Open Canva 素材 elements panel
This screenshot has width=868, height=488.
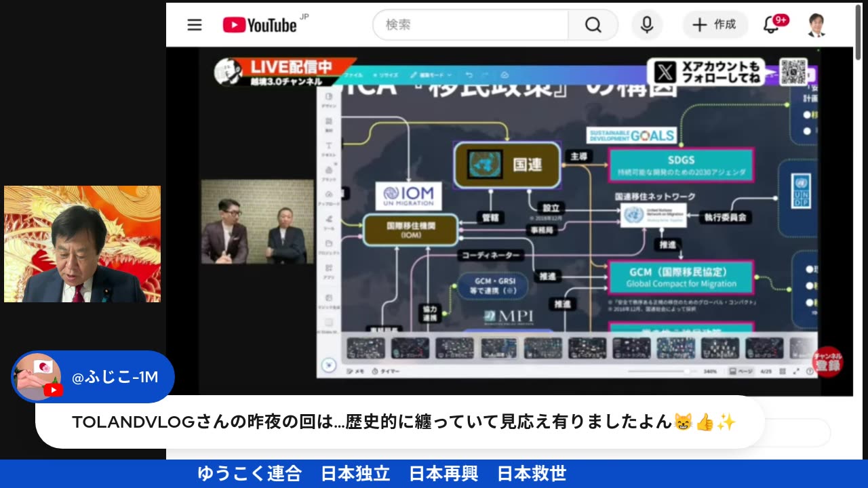(329, 124)
